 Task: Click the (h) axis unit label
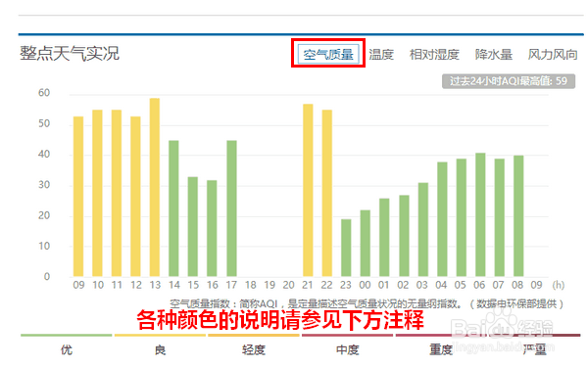click(558, 285)
